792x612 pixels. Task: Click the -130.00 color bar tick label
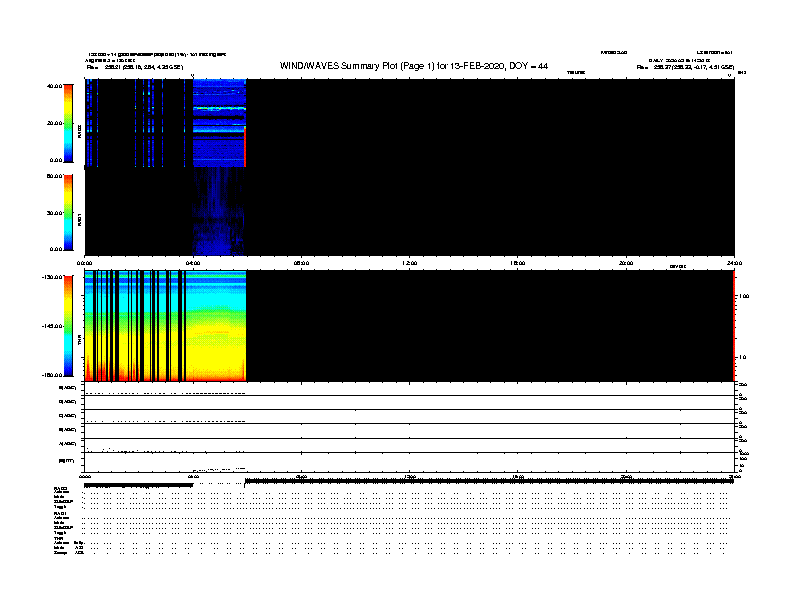coord(53,277)
